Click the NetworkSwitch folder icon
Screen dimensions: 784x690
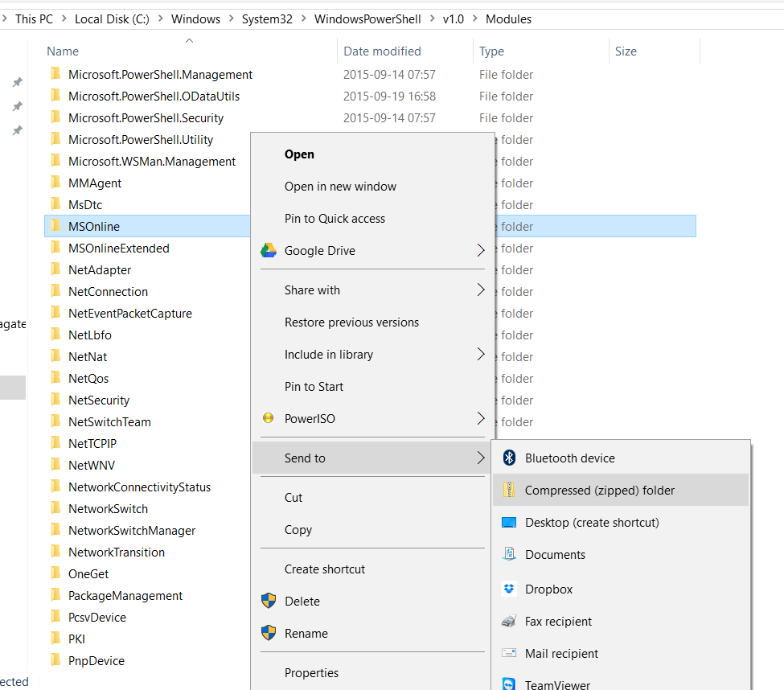click(x=55, y=508)
